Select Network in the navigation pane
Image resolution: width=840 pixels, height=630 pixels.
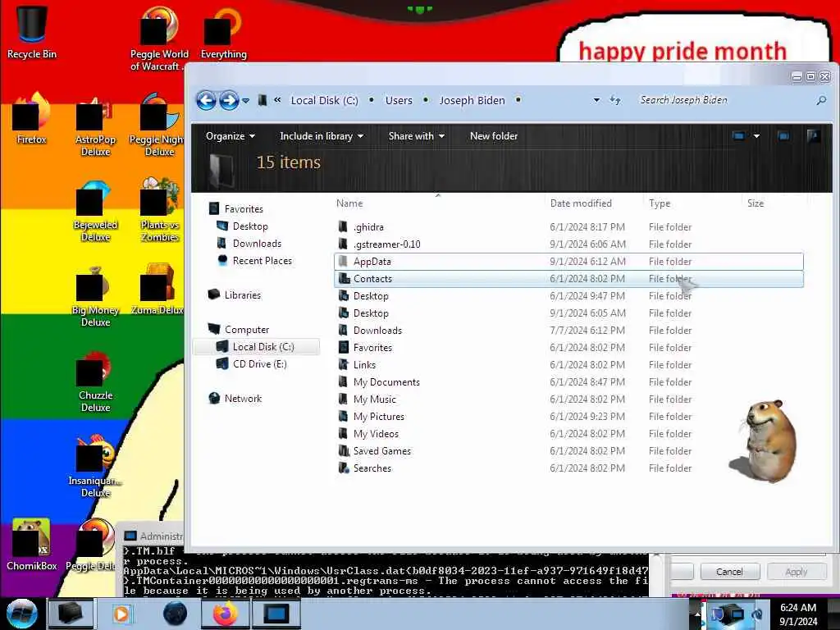[x=235, y=398]
